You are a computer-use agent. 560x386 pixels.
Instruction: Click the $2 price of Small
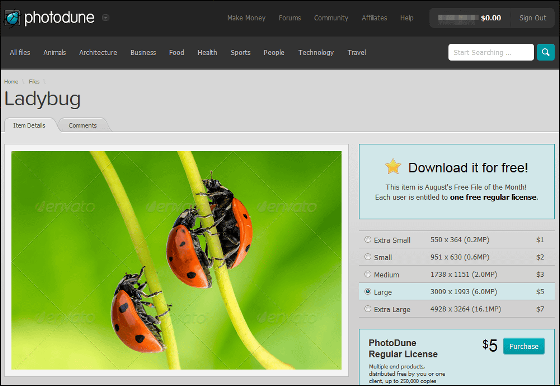coord(540,257)
